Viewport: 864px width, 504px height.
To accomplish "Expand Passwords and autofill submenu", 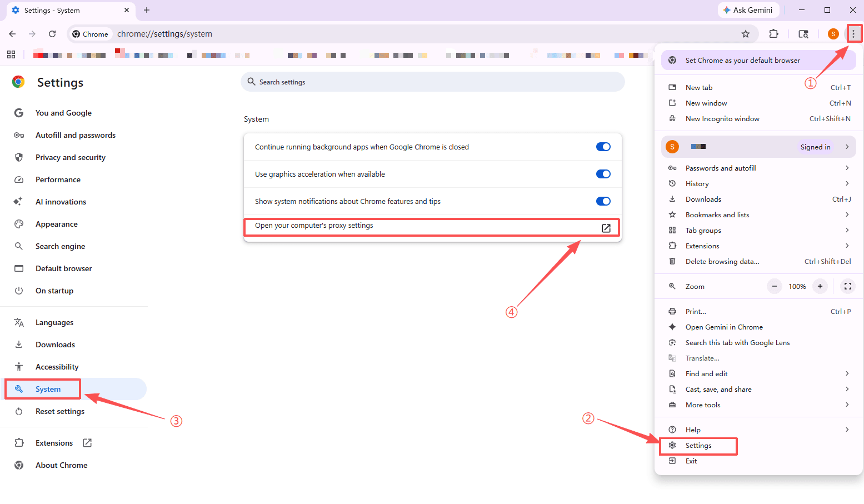I will click(758, 168).
